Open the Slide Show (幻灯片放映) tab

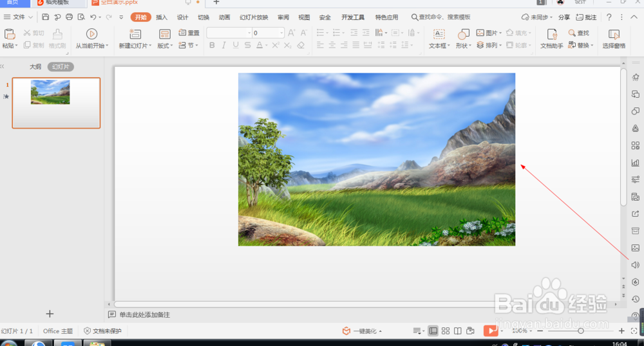point(254,17)
